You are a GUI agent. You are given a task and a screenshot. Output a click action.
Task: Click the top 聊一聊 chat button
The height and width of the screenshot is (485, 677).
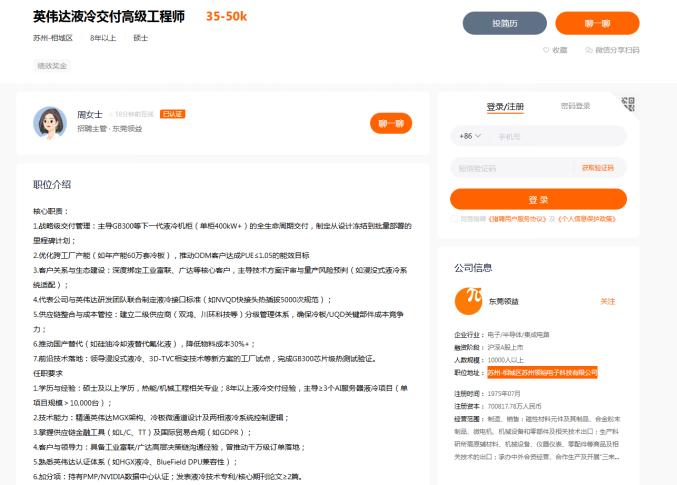[597, 23]
